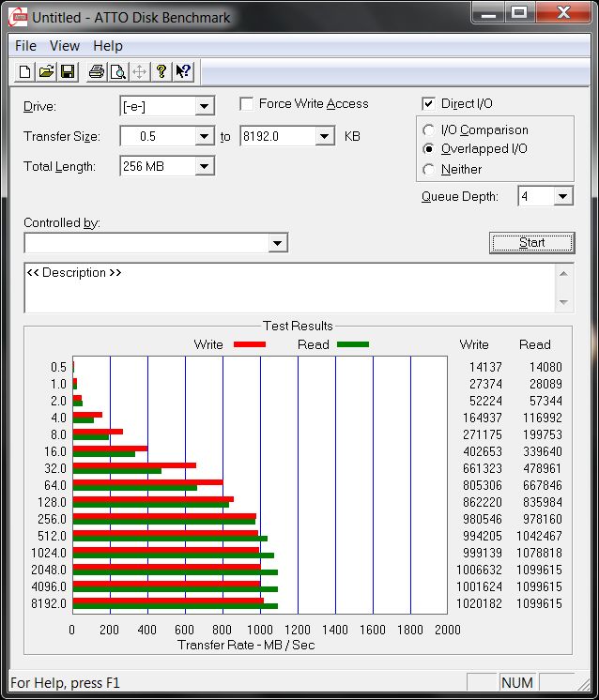This screenshot has width=599, height=700.
Task: Click Read value 1078818 in the results
Action: click(x=539, y=553)
